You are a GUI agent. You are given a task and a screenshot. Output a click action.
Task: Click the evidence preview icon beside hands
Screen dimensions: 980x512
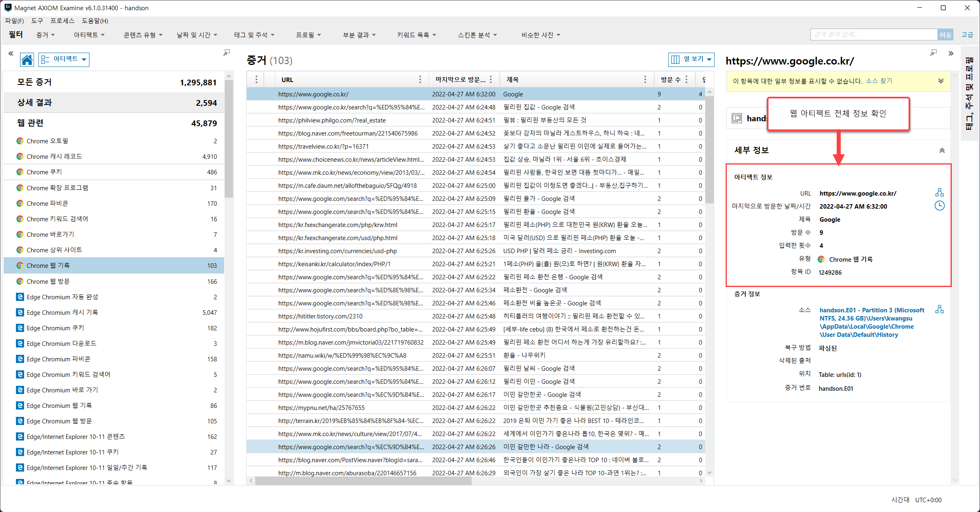[x=737, y=118]
